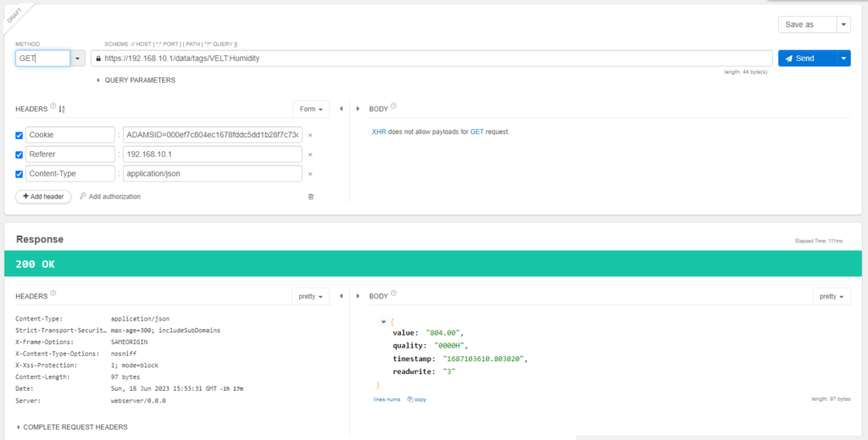Uncheck the Referer header checkbox
The width and height of the screenshot is (868, 440).
pos(19,154)
